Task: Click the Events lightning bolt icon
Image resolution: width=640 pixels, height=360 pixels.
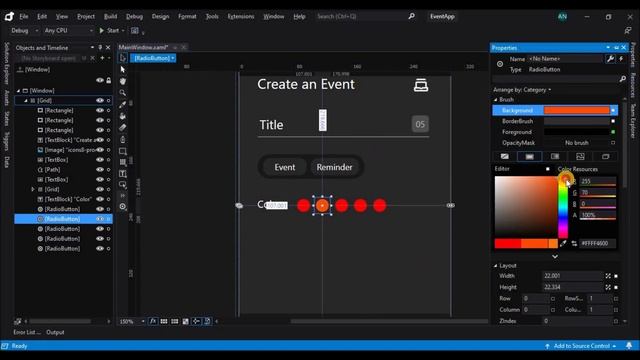Action: pos(621,59)
